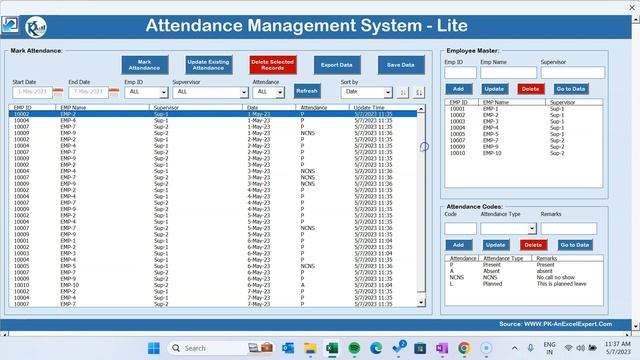The image size is (640, 360).
Task: Click the Code input field
Action: [460, 229]
